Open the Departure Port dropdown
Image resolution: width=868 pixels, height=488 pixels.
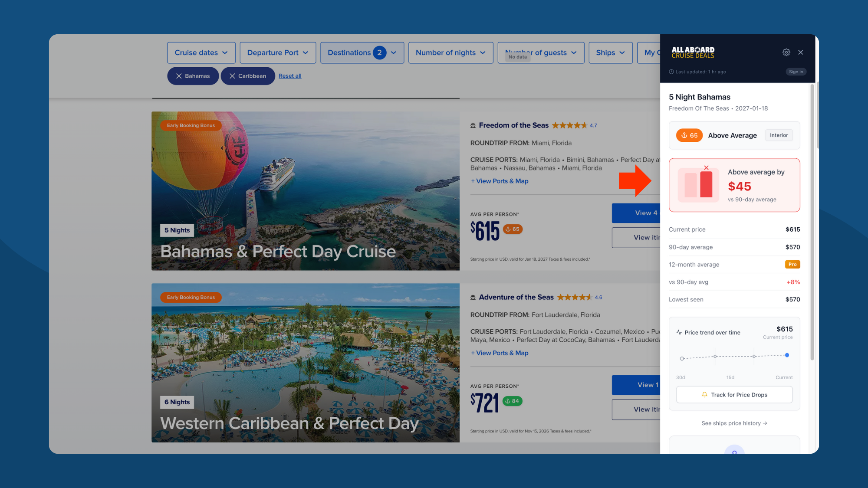pyautogui.click(x=278, y=52)
